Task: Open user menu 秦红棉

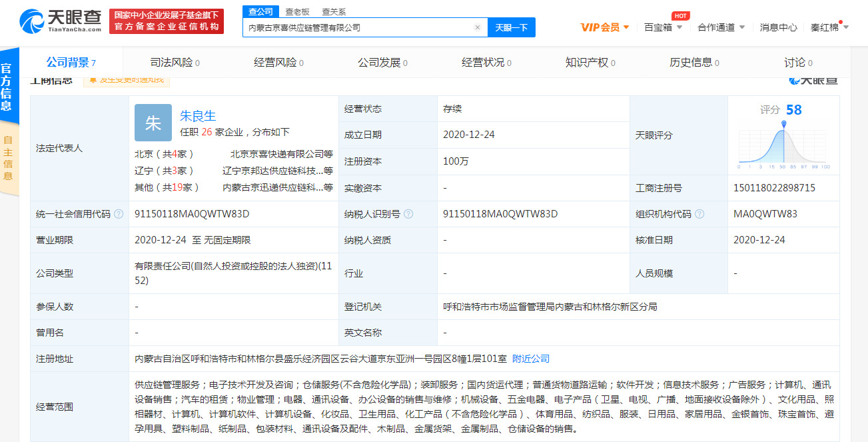Action: coord(829,27)
